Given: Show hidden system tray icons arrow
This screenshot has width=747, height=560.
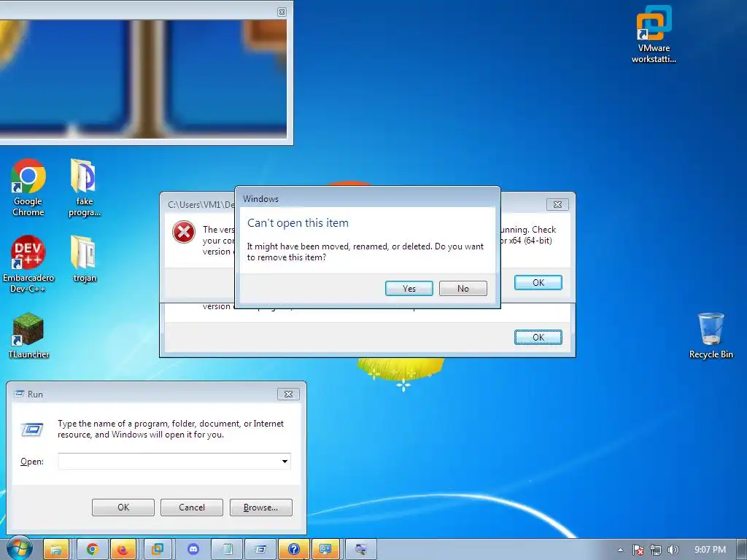Looking at the screenshot, I should [620, 550].
